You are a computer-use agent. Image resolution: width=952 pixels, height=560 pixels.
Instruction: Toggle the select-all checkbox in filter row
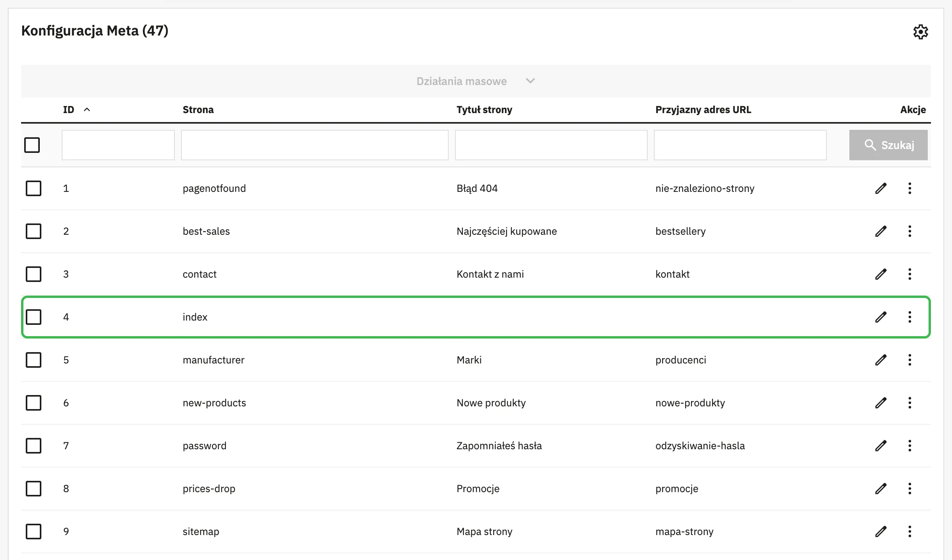click(32, 145)
